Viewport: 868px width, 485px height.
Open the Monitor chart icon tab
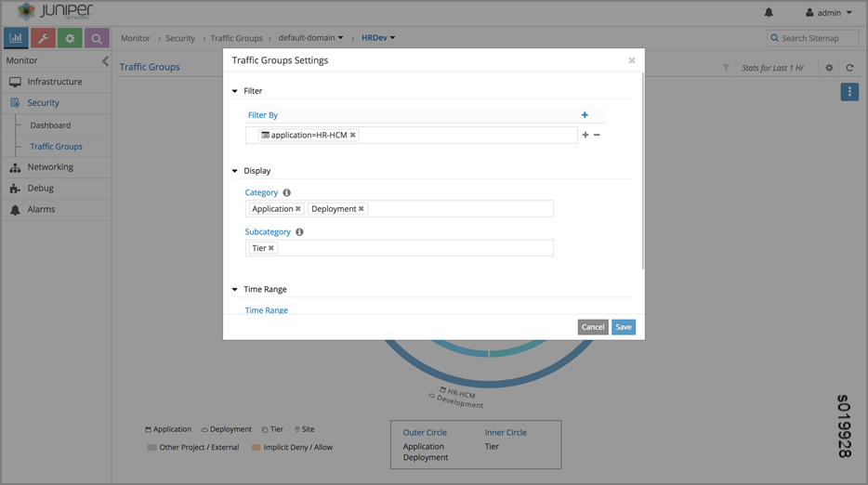tap(16, 38)
